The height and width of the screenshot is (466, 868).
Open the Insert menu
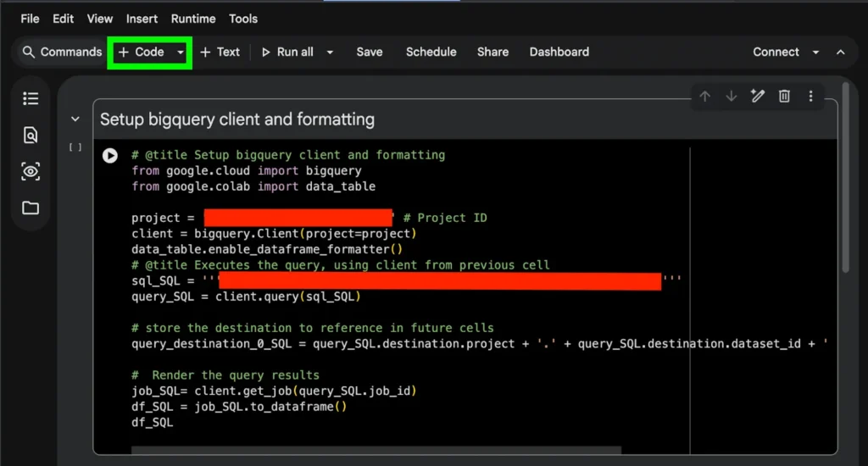pyautogui.click(x=142, y=19)
